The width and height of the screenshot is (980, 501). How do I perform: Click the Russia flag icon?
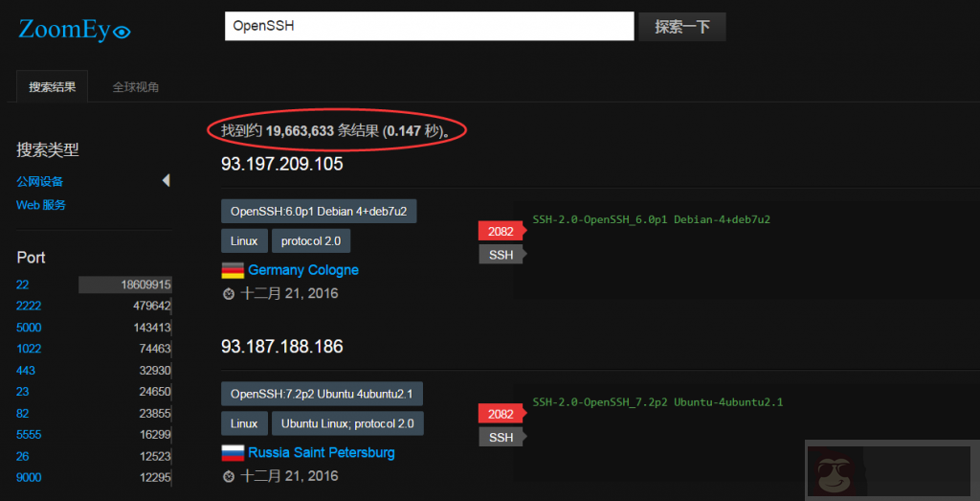(233, 452)
